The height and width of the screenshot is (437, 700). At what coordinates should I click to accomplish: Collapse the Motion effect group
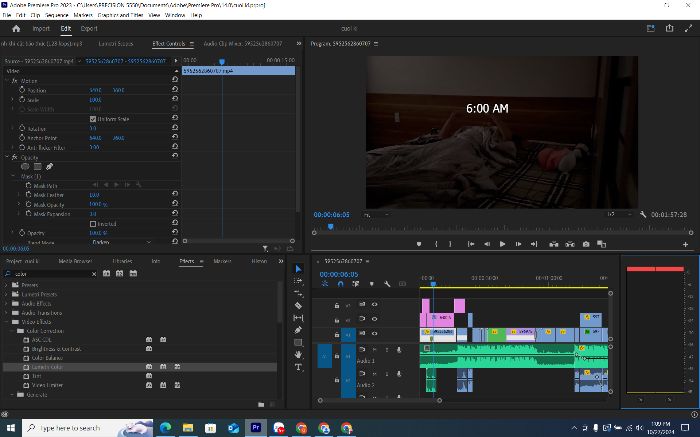coord(7,81)
